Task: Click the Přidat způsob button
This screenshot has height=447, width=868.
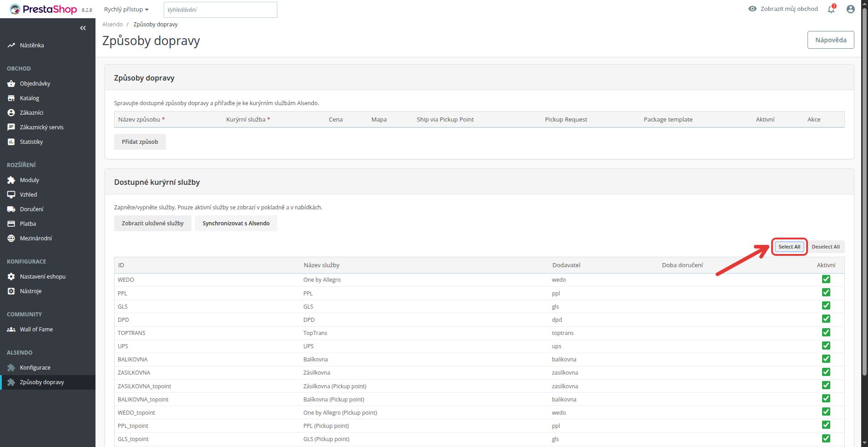Action: [140, 142]
